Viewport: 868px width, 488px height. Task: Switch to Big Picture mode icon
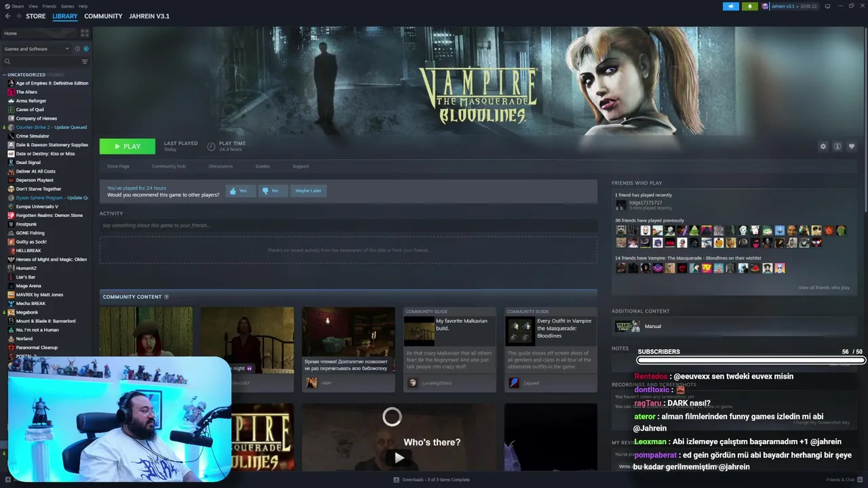point(827,6)
